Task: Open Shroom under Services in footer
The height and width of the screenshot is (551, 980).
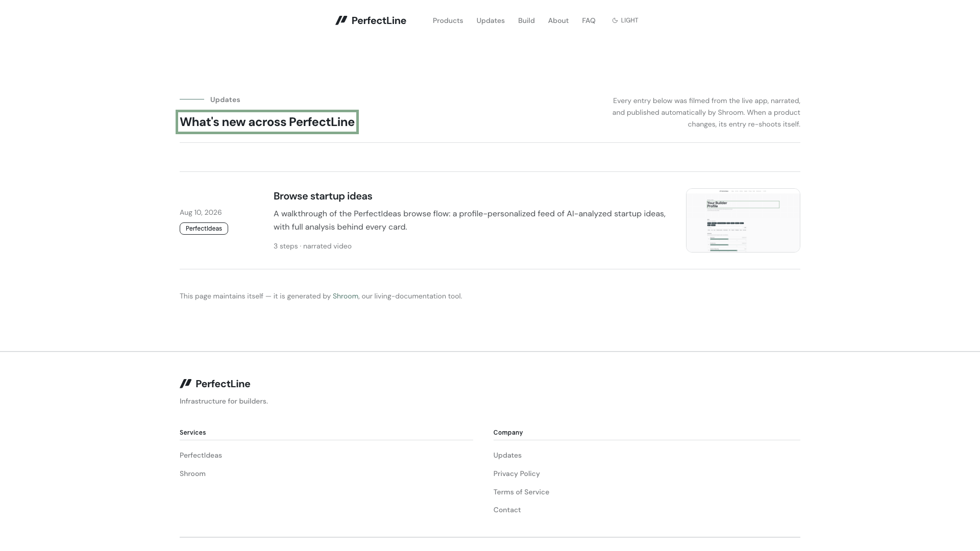Action: pyautogui.click(x=192, y=473)
